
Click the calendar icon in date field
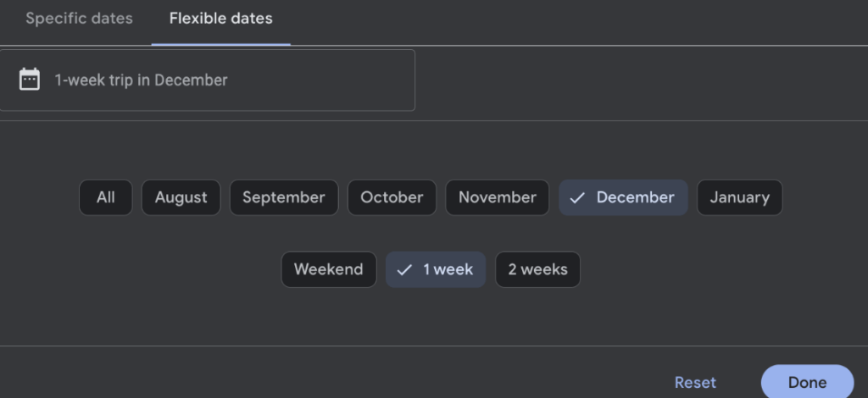30,80
